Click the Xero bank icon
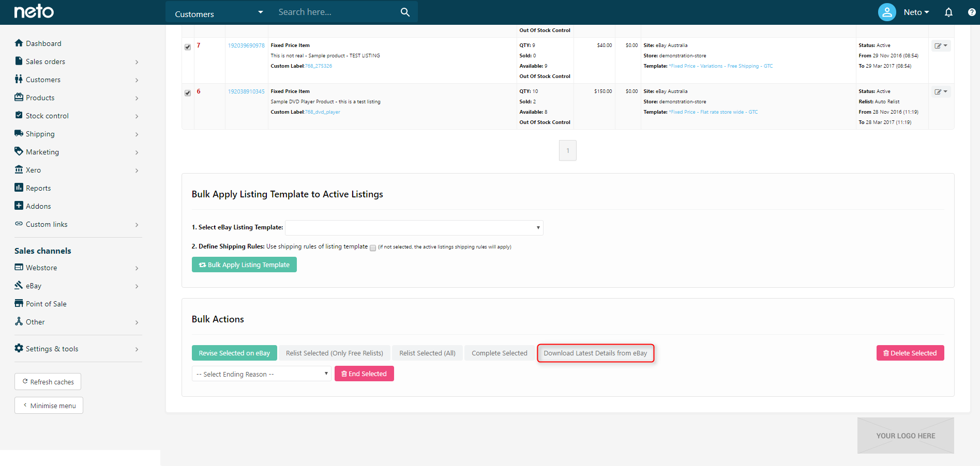Viewport: 980px width, 466px height. pyautogui.click(x=19, y=169)
